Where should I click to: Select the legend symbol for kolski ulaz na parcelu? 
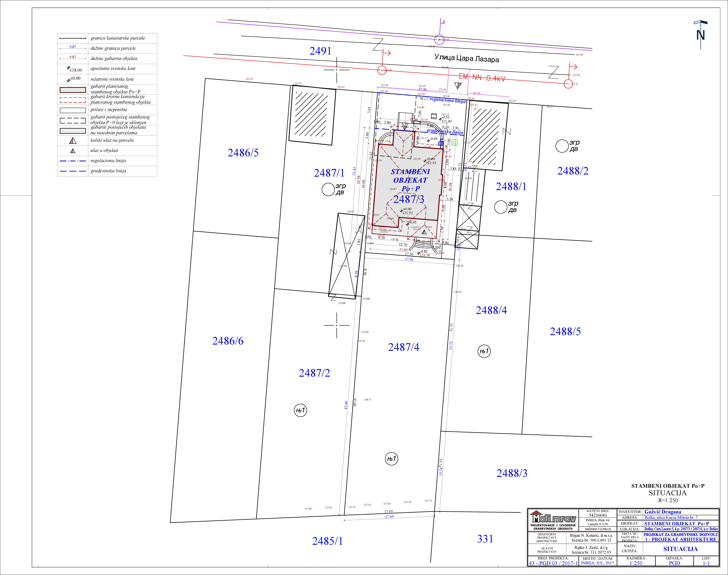click(x=73, y=141)
